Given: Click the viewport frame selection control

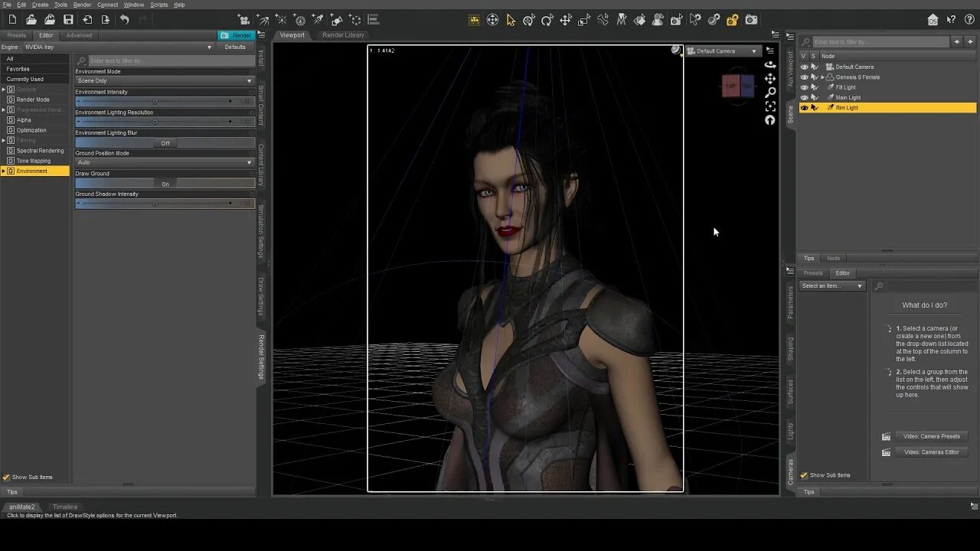Looking at the screenshot, I should coord(770,106).
